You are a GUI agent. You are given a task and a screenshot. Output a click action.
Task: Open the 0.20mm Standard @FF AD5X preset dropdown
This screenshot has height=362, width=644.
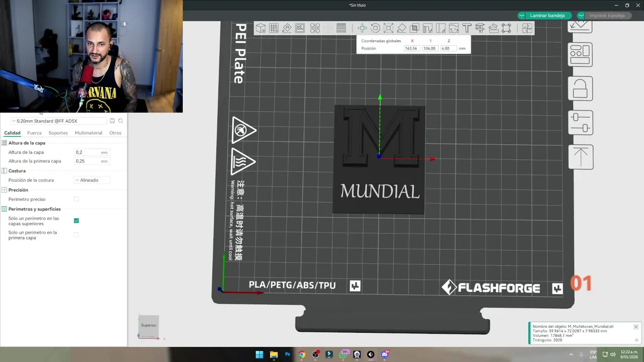pos(58,121)
